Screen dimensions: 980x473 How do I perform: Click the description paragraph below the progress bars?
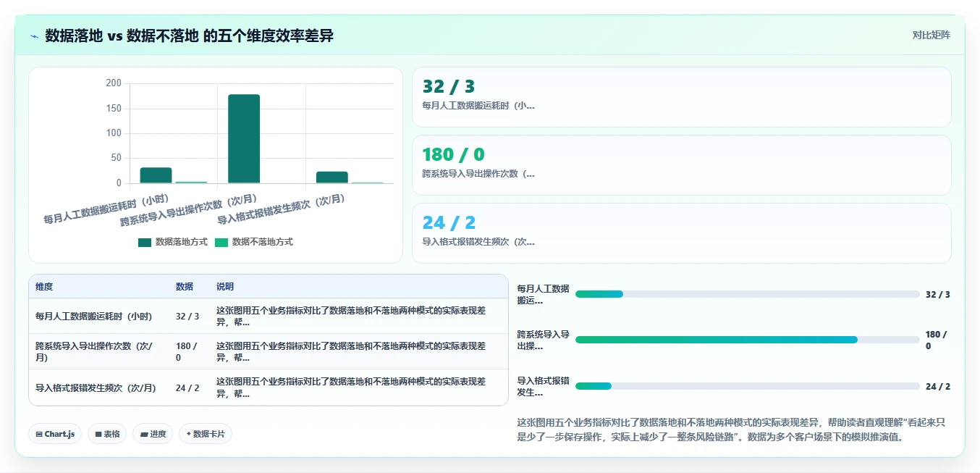(731, 430)
